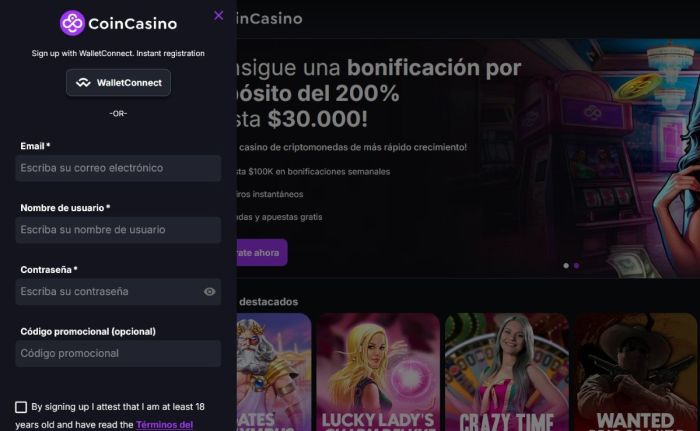700x431 pixels.
Task: Click the Nombre de usuario input field
Action: pos(118,230)
